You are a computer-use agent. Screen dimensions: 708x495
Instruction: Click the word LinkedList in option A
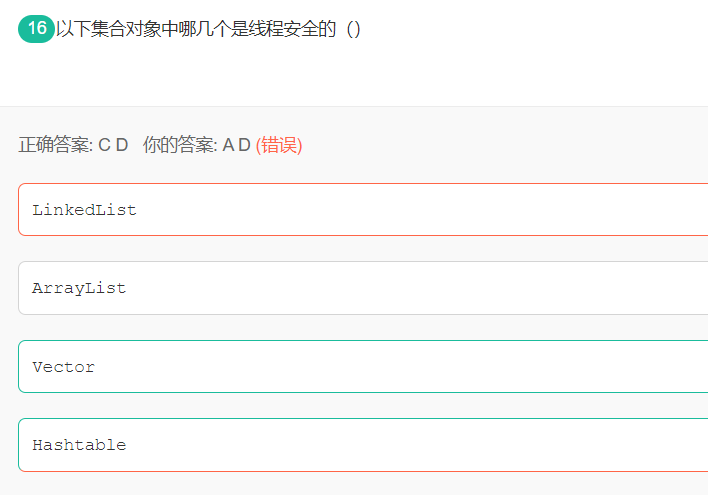click(x=84, y=210)
